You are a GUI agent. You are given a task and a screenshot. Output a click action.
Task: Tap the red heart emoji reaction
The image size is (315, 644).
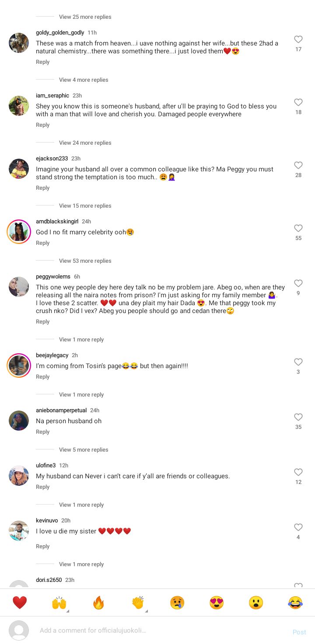coord(20,603)
